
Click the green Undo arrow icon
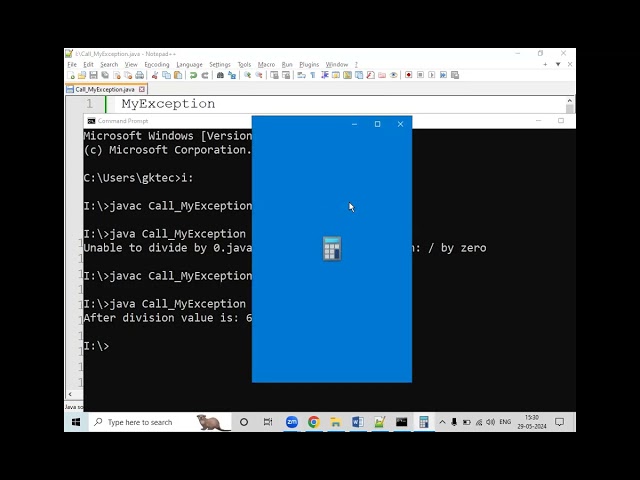tap(193, 75)
